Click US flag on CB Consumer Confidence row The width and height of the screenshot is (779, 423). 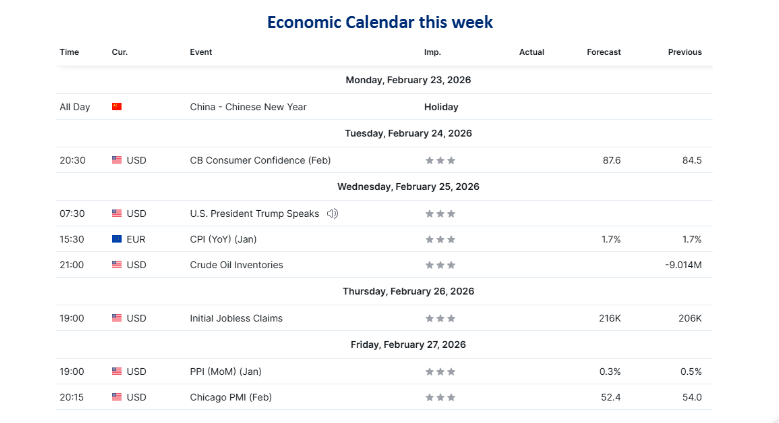pyautogui.click(x=117, y=160)
